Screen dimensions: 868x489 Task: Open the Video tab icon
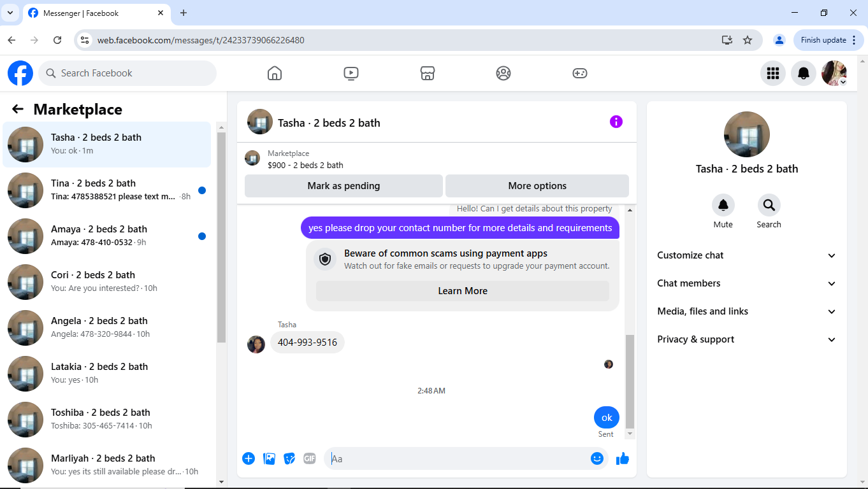[351, 73]
